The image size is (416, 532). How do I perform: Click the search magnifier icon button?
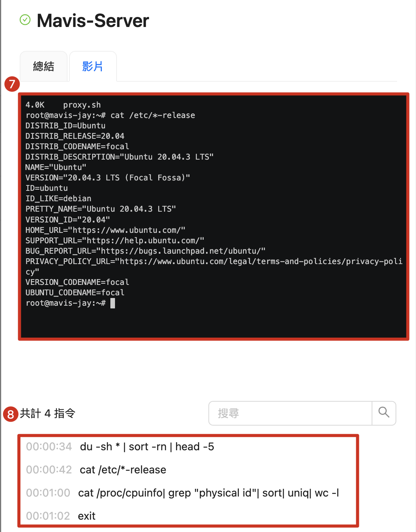click(384, 413)
